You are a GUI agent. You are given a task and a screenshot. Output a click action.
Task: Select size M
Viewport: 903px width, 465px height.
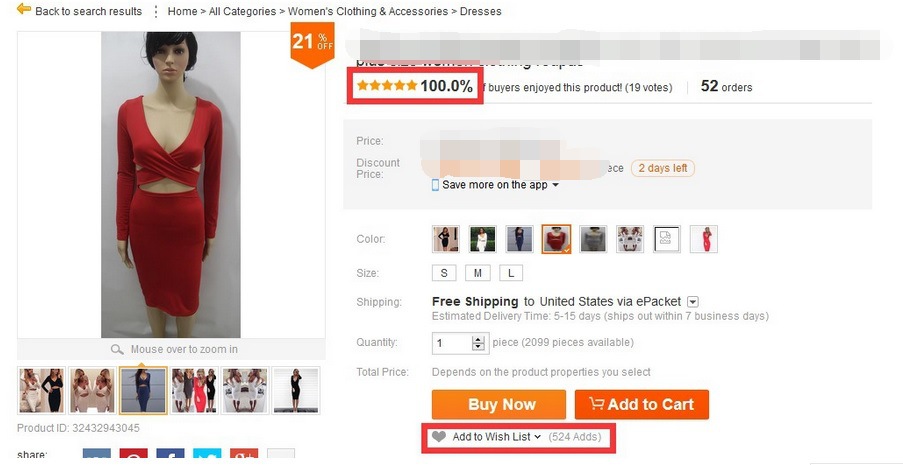pos(477,273)
